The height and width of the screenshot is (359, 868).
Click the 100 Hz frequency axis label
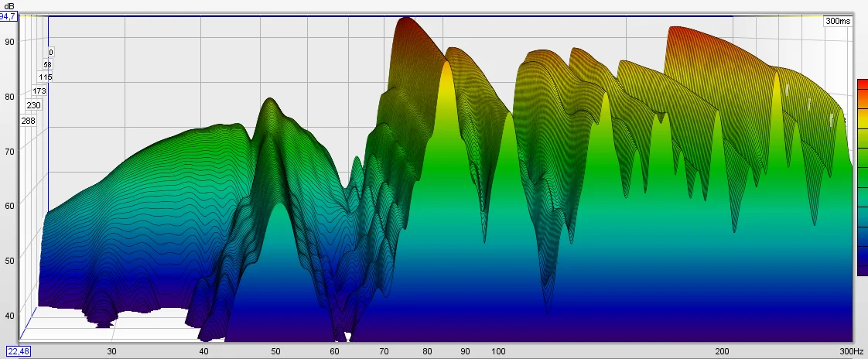(x=499, y=351)
